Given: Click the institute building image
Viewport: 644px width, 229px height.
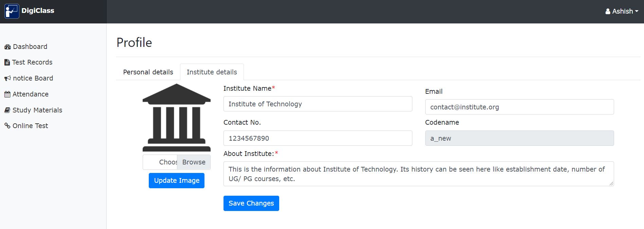Looking at the screenshot, I should coord(177,118).
